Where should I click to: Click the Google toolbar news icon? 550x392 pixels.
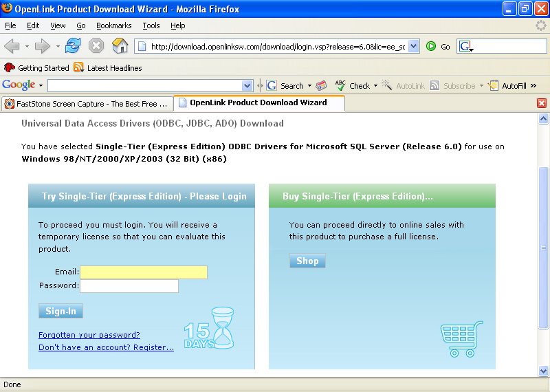coord(321,86)
